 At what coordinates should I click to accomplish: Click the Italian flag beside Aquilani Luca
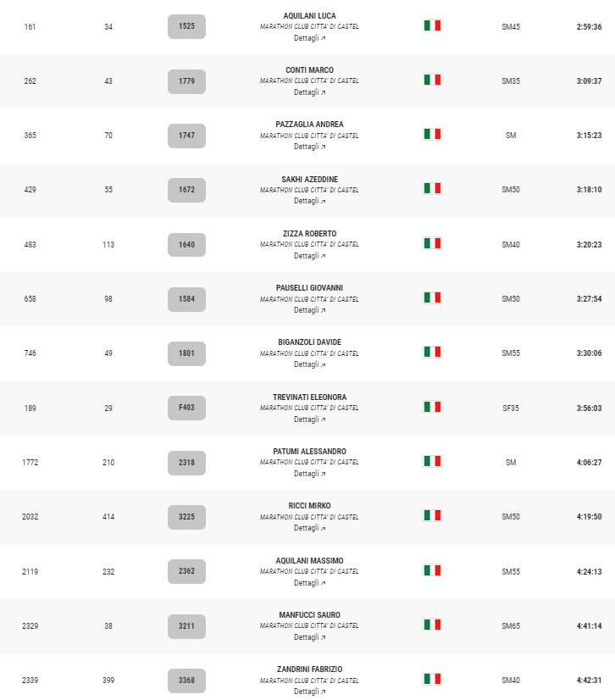tap(432, 25)
